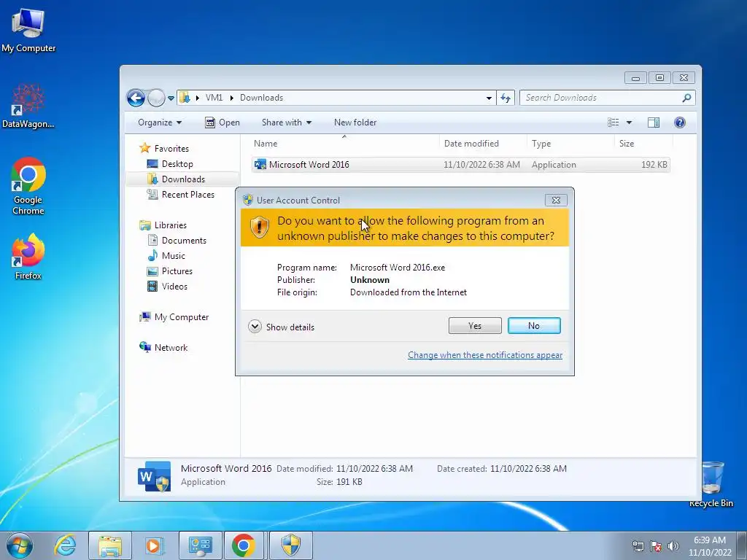
Task: Click Google Chrome taskbar icon
Action: (244, 545)
